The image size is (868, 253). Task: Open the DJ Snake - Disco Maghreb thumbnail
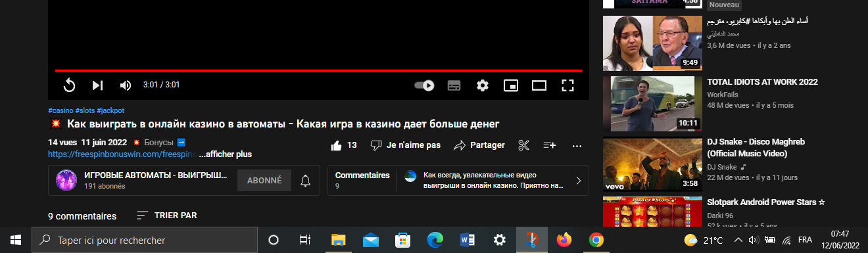[652, 164]
